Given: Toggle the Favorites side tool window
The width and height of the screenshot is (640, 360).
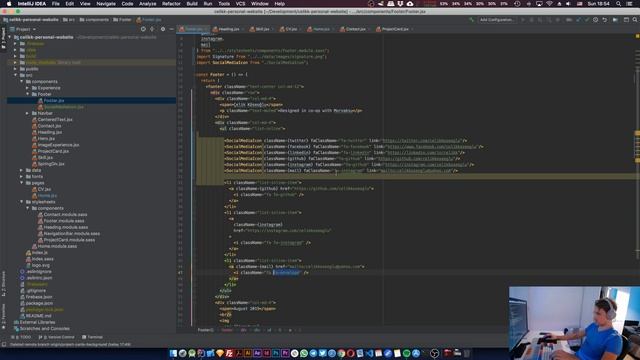Looking at the screenshot, I should pos(3,316).
